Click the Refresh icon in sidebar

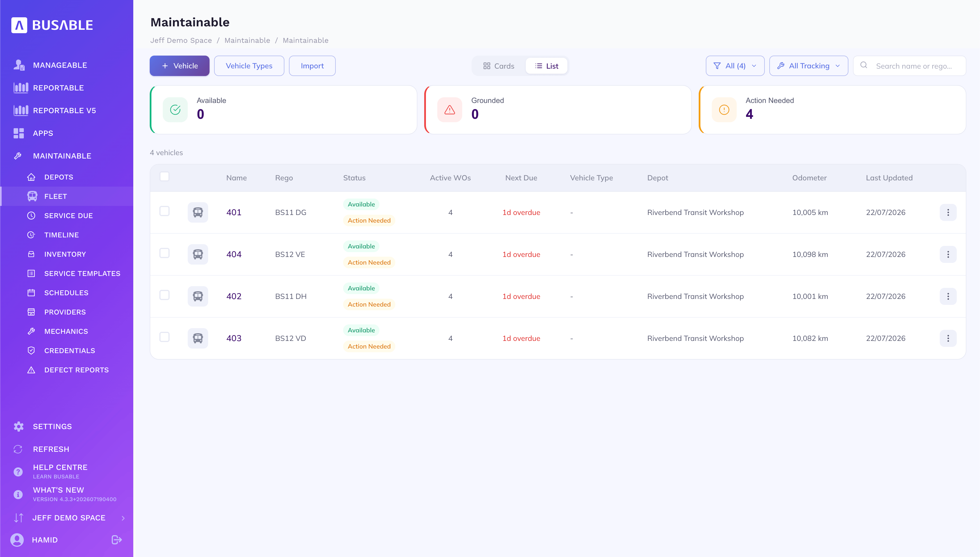tap(18, 449)
